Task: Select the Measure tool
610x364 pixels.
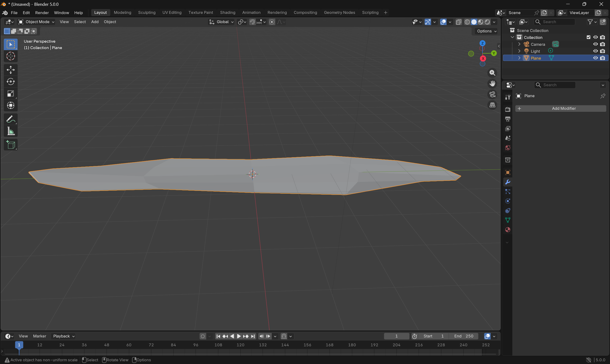Action: 10,131
